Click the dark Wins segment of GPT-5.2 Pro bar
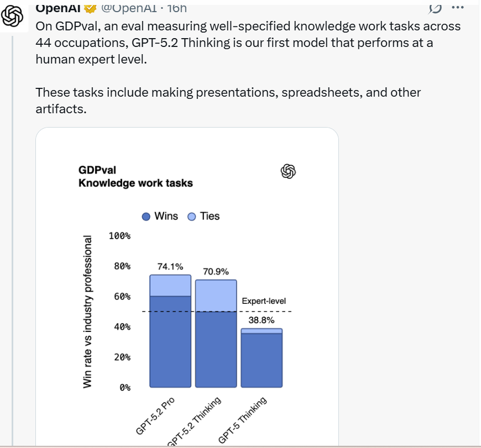This screenshot has width=481, height=448. [x=170, y=341]
